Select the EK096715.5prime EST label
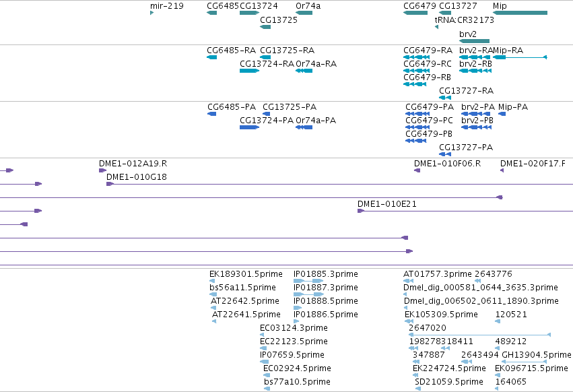573x392 pixels. (531, 368)
